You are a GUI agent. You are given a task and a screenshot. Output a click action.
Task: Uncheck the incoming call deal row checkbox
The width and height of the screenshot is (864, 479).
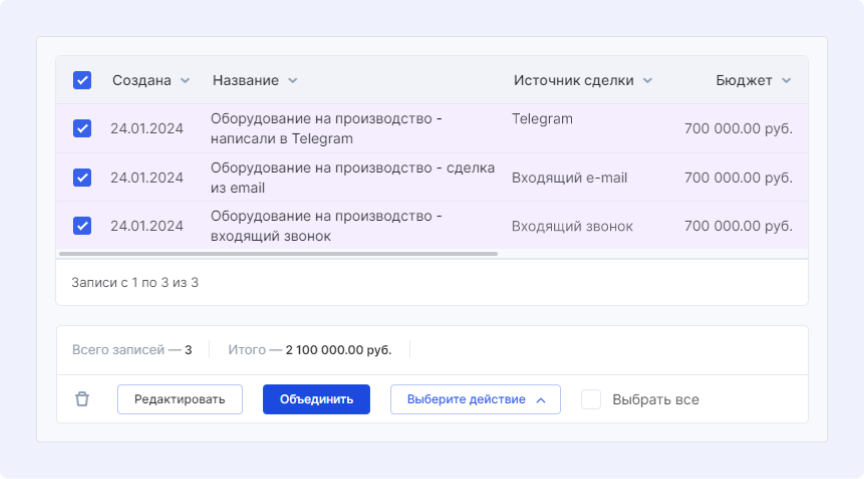pyautogui.click(x=82, y=226)
